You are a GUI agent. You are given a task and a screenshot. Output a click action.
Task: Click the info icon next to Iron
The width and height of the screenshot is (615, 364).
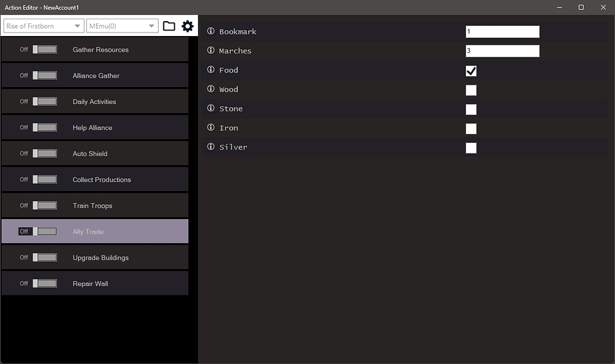[210, 128]
